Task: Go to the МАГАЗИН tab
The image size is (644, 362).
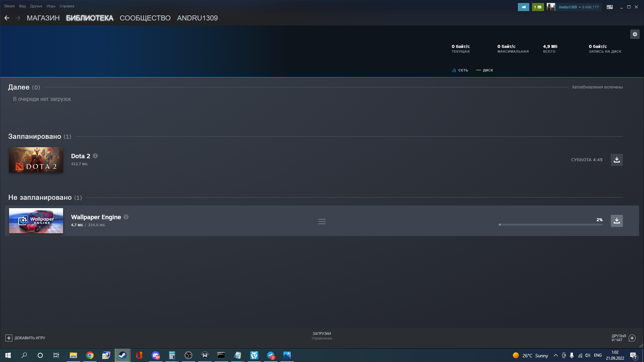Action: (x=43, y=18)
